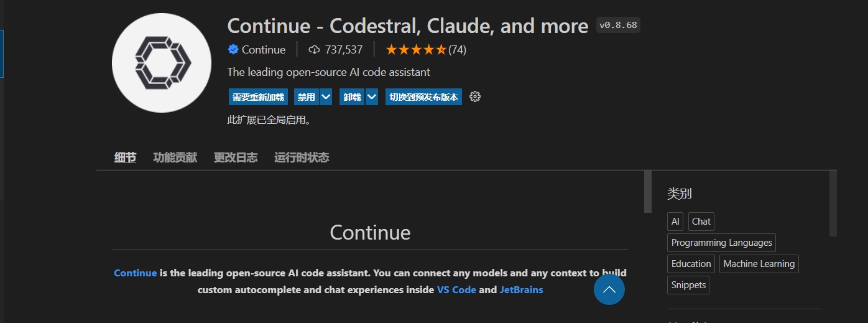Open the 更改日志 tab

236,157
